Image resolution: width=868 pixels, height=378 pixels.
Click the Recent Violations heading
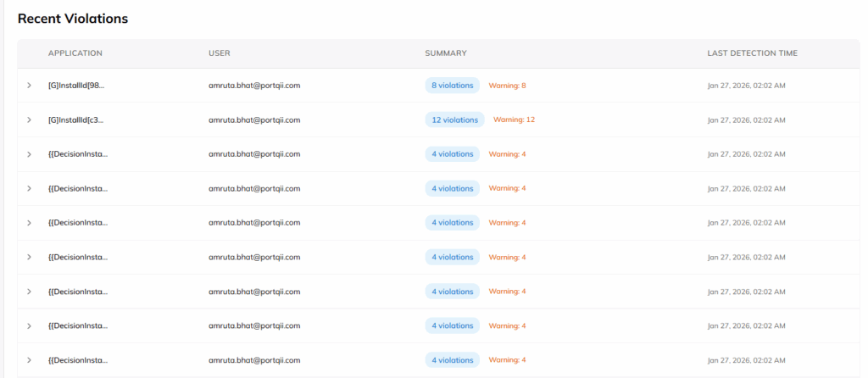(73, 19)
